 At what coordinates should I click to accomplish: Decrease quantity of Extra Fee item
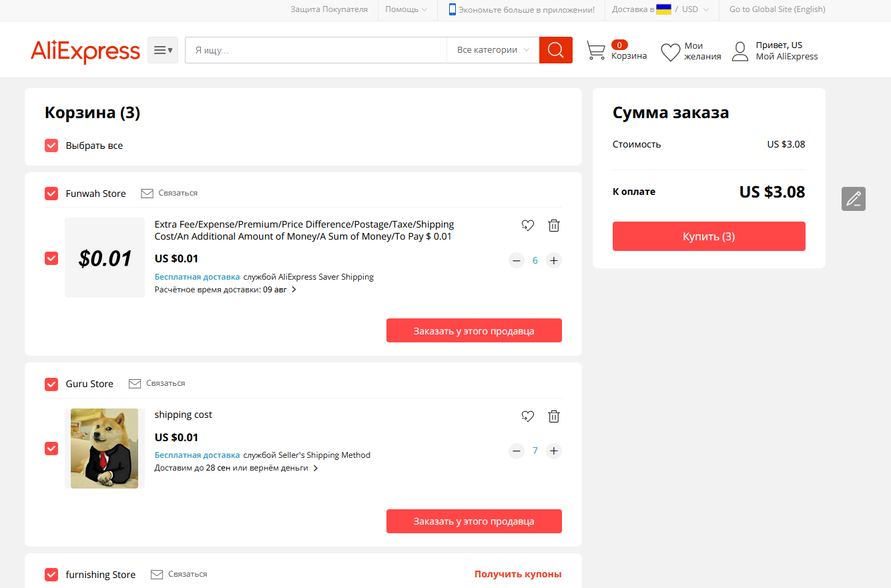coord(517,260)
